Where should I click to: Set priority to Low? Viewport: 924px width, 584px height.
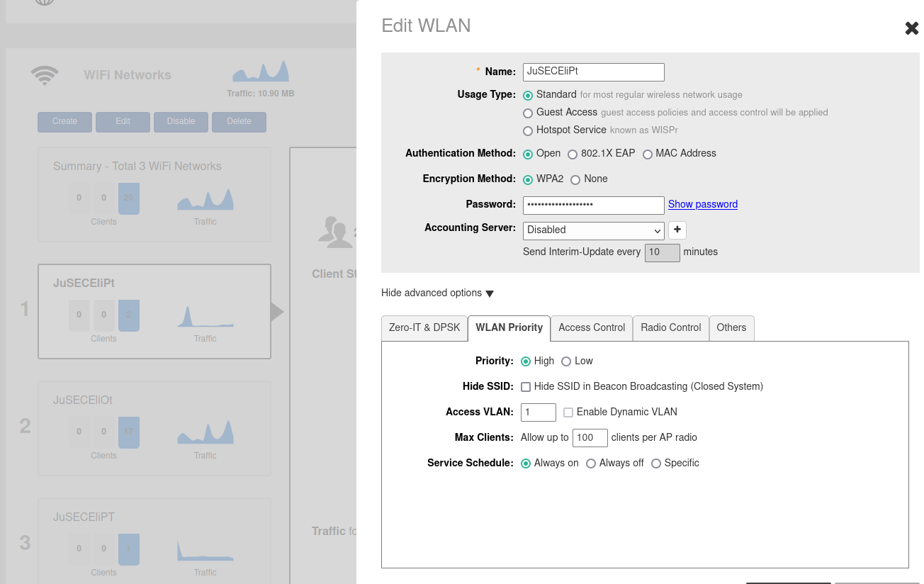pyautogui.click(x=566, y=361)
